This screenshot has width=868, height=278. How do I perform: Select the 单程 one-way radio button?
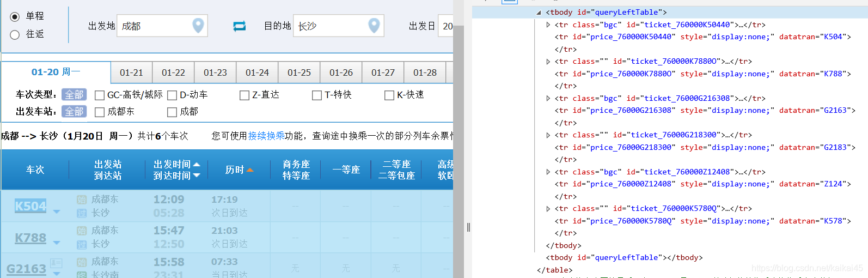15,16
